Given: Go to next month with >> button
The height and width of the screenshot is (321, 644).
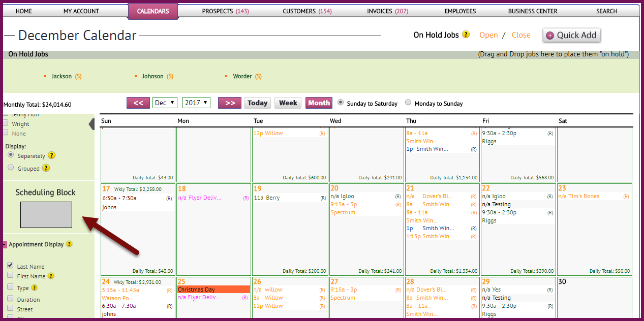Looking at the screenshot, I should (229, 103).
